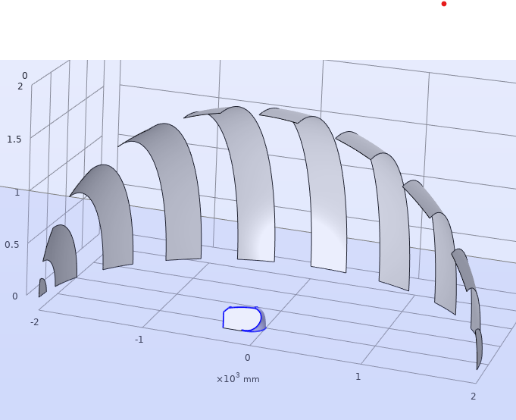Click the 2 tick atop vertical axis
Image resolution: width=516 pixels, height=420 pixels.
20,86
